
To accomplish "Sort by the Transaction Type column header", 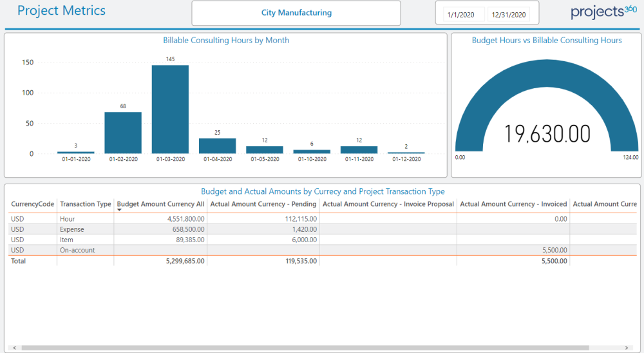I will 85,204.
